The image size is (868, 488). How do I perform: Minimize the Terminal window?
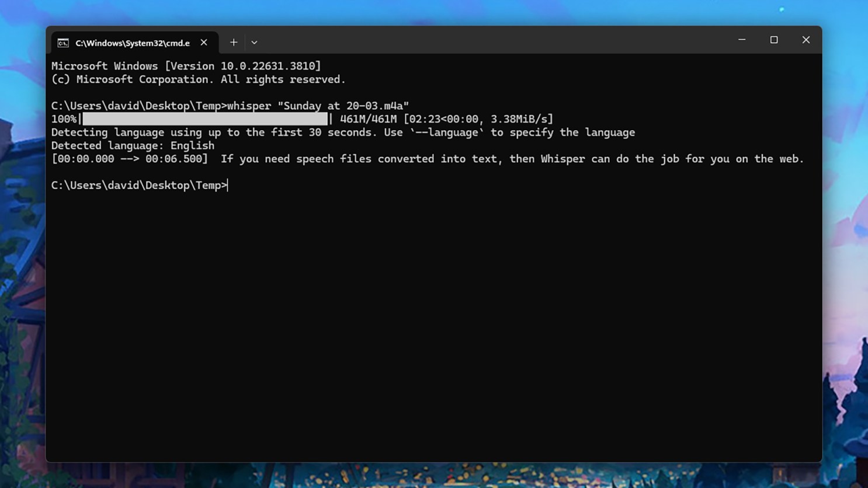(x=741, y=40)
